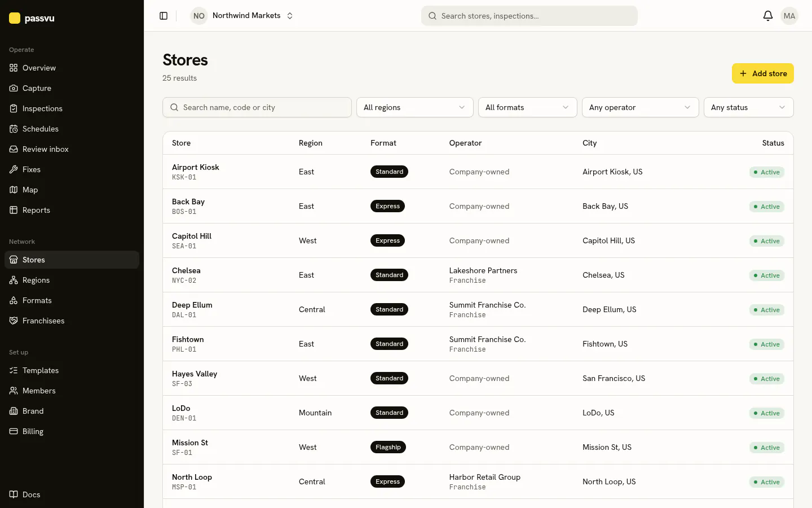Toggle the sidebar panel icon
Image resolution: width=812 pixels, height=508 pixels.
(x=164, y=16)
